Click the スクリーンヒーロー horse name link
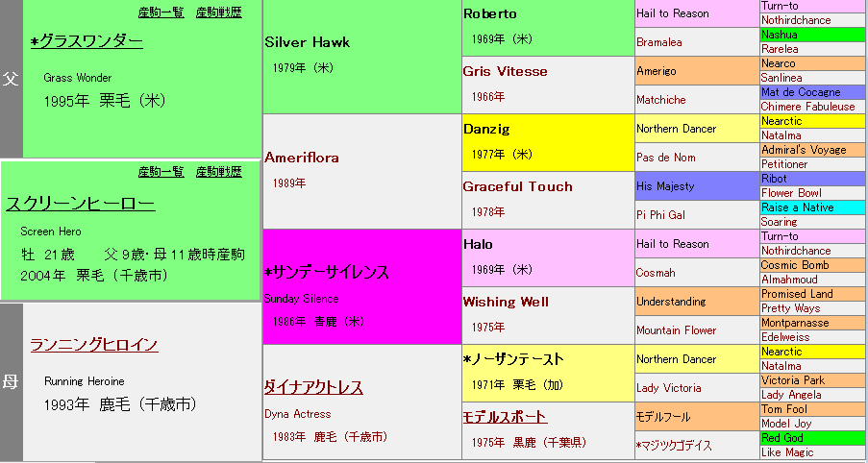 tap(80, 204)
